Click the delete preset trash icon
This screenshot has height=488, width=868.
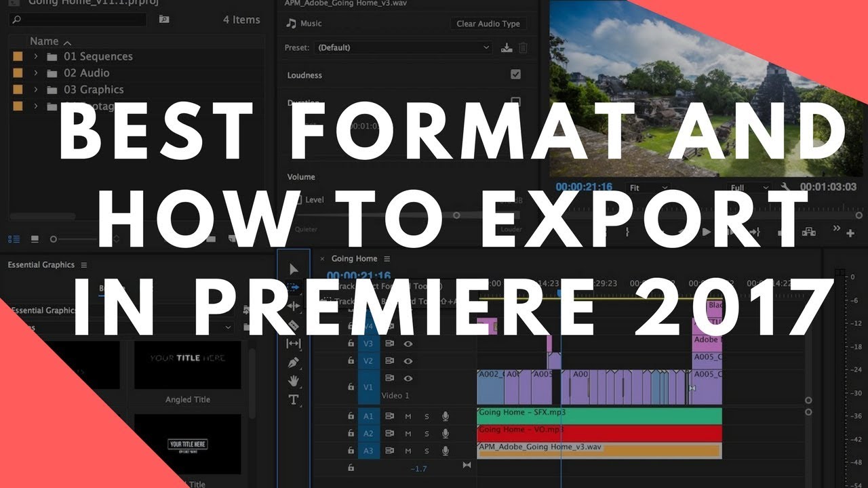[x=523, y=47]
